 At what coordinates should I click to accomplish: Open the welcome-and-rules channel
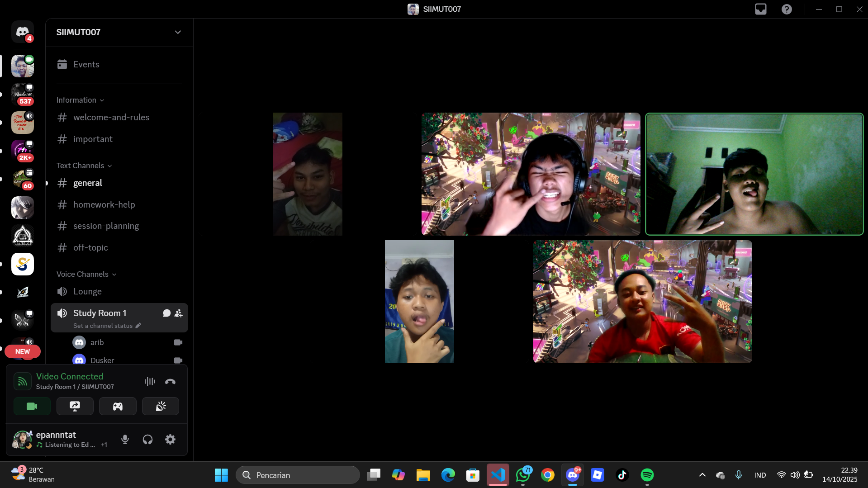[x=119, y=117]
